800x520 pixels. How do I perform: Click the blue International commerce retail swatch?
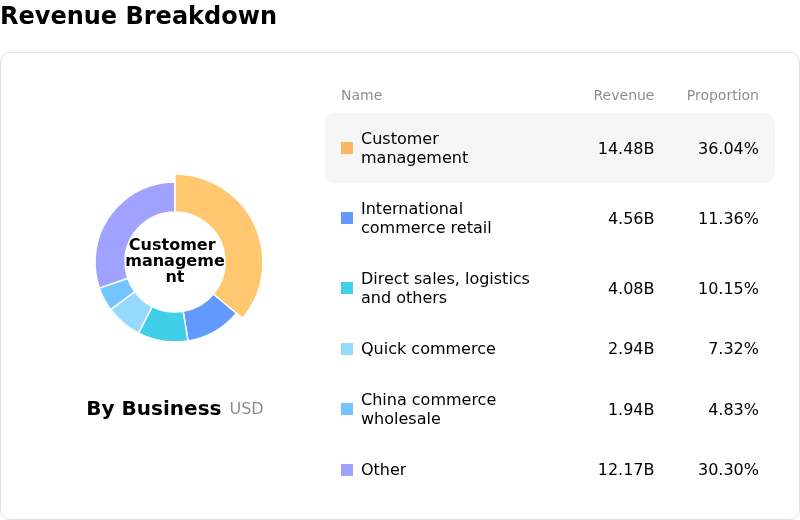click(347, 218)
